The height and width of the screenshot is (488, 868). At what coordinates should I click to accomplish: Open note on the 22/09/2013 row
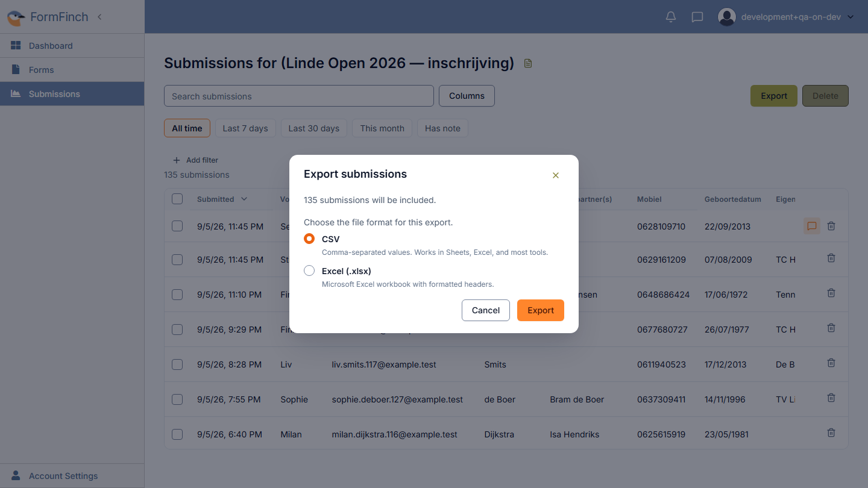pyautogui.click(x=812, y=226)
